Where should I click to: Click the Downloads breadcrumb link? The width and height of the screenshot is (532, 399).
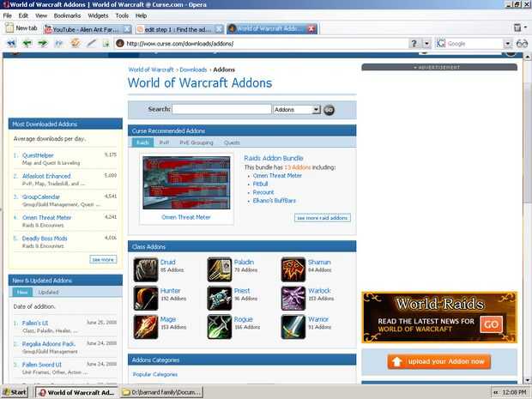pyautogui.click(x=193, y=70)
